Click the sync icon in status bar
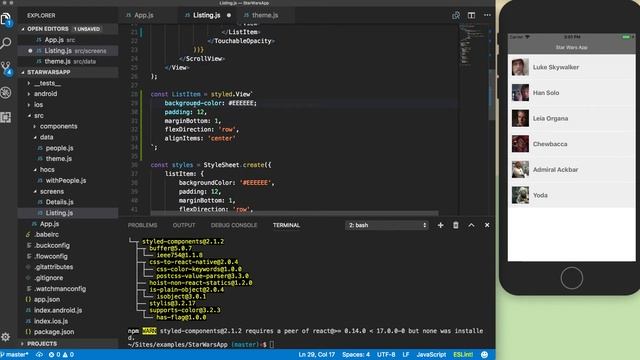 [x=40, y=355]
